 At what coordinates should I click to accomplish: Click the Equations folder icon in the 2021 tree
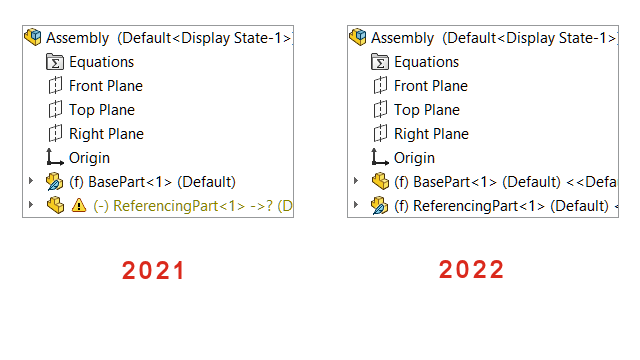55,62
